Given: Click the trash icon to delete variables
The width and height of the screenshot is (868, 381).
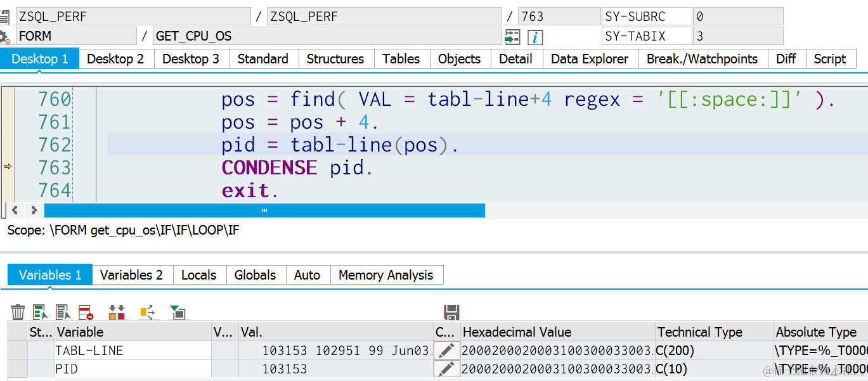Looking at the screenshot, I should click(18, 312).
